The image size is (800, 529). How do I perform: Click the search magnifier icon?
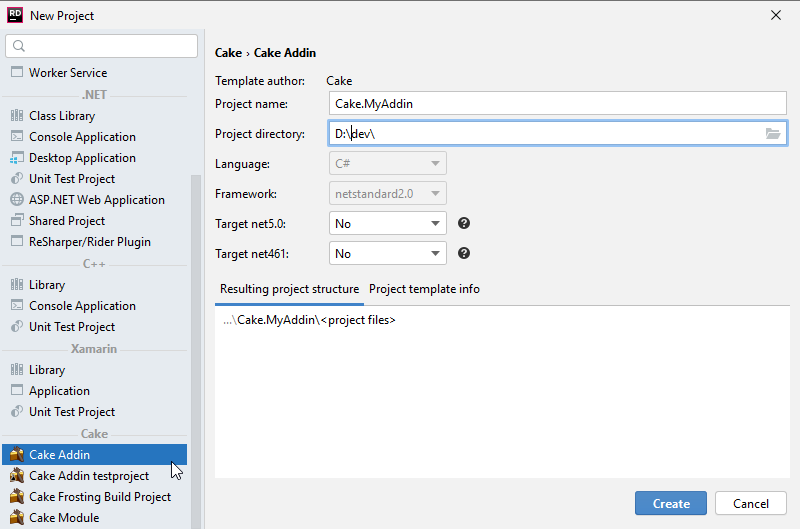(19, 46)
